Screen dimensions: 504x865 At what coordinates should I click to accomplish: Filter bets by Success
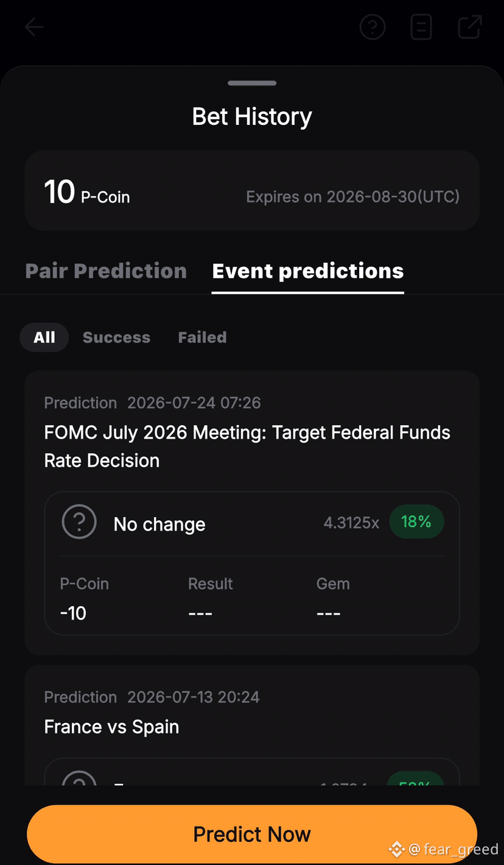point(116,337)
